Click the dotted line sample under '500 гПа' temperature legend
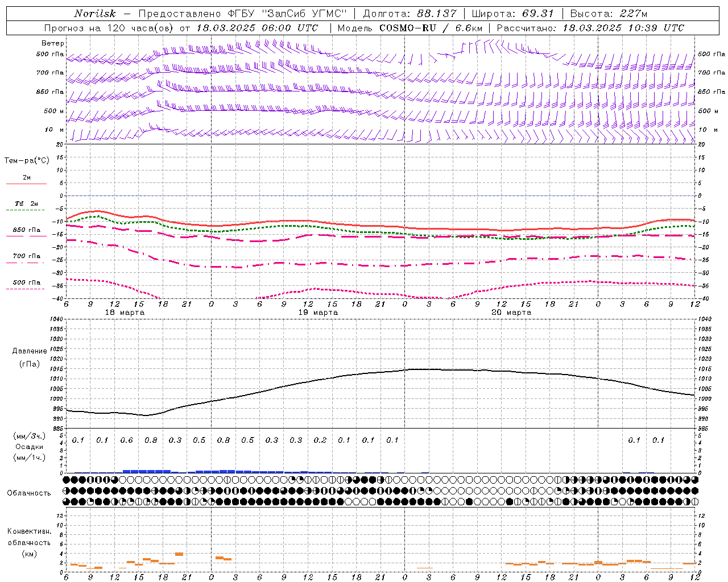 (x=26, y=289)
